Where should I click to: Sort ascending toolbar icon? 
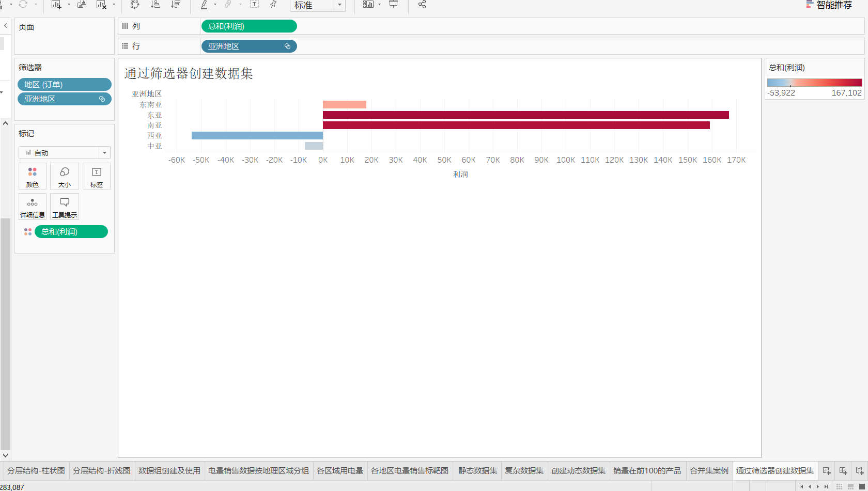155,5
